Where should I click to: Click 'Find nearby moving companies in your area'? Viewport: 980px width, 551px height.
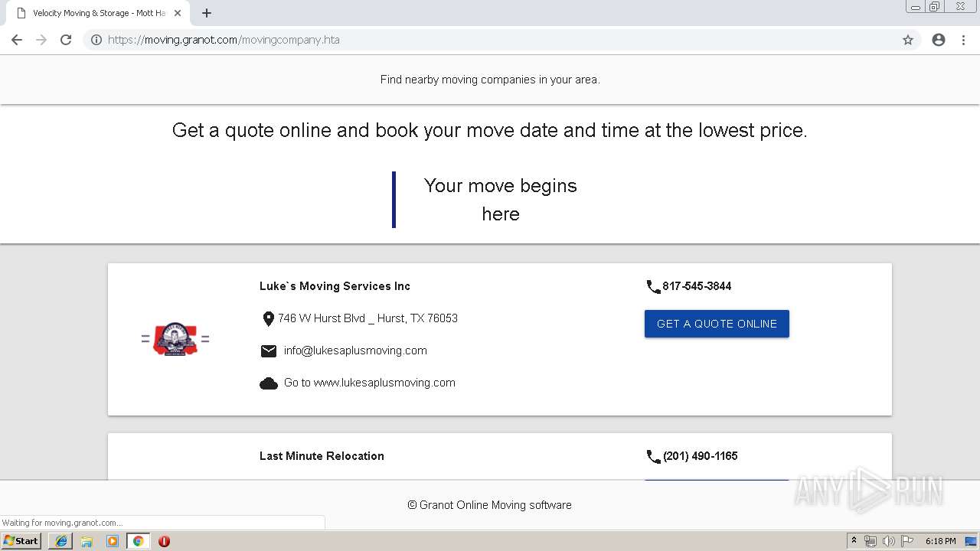(490, 80)
